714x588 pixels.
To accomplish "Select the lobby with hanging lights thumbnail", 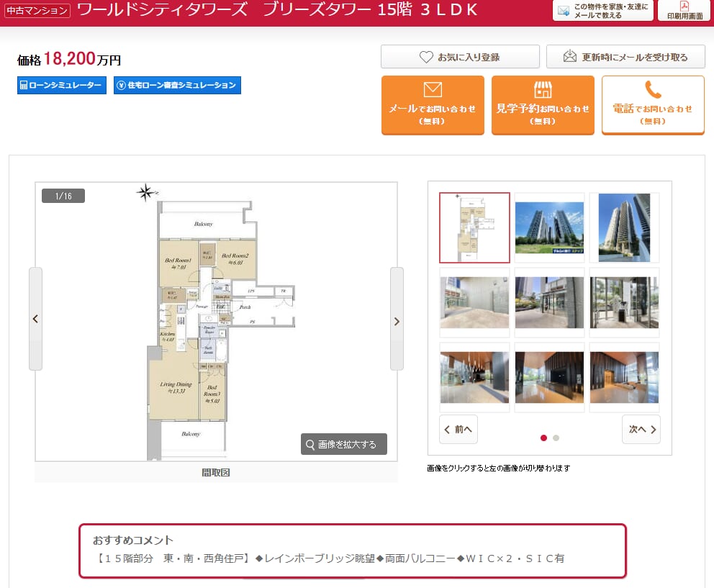I will (x=474, y=378).
